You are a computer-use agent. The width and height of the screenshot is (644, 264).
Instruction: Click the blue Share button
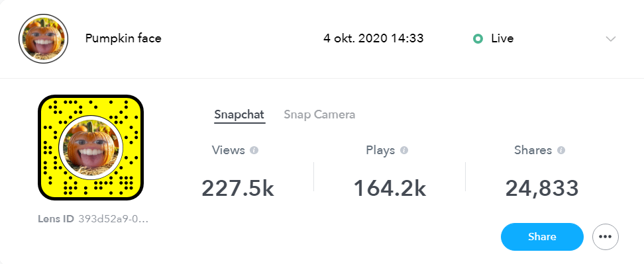542,236
